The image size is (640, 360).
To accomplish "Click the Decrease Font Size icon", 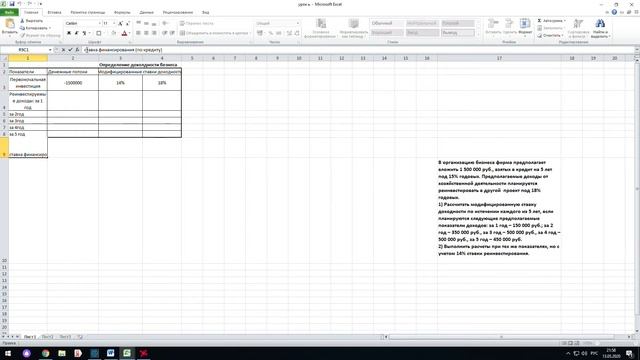I will click(x=128, y=23).
